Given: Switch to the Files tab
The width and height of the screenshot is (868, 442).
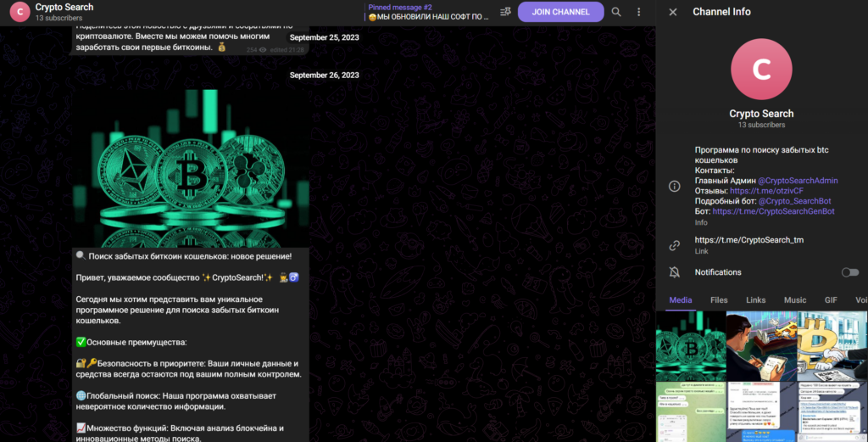Looking at the screenshot, I should click(719, 299).
